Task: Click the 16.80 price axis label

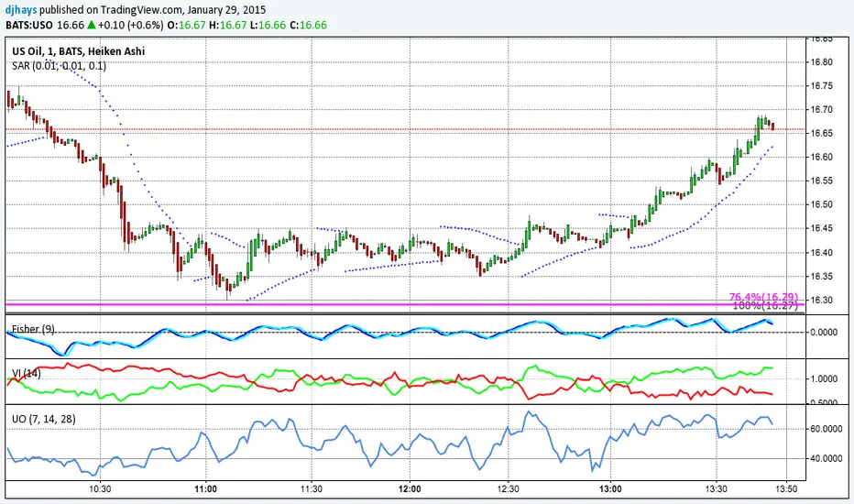Action: tap(821, 62)
